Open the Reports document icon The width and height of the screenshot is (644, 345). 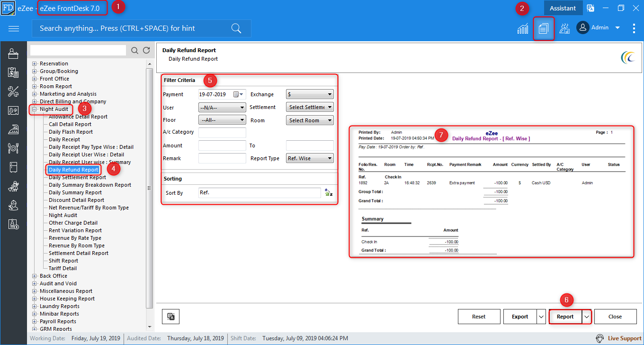[543, 28]
